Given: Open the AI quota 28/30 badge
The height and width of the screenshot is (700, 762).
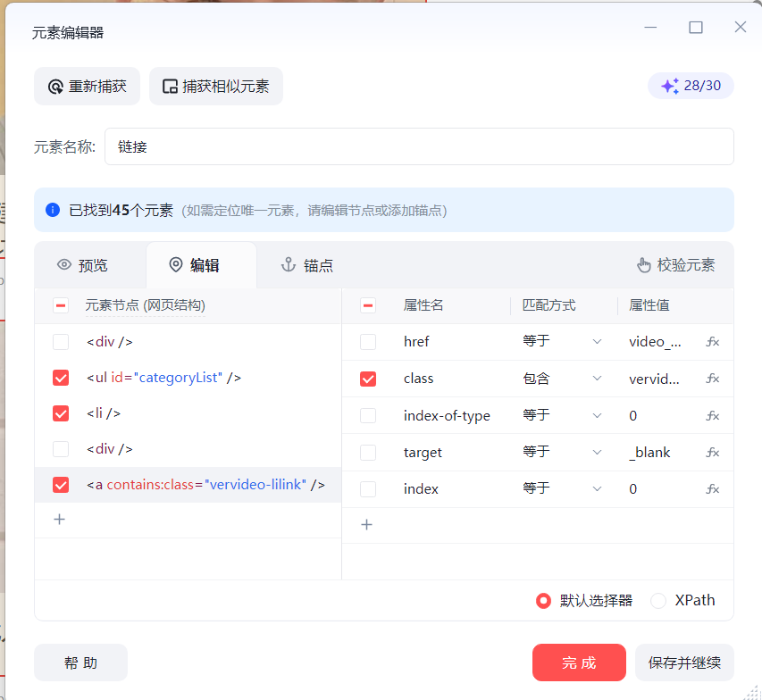Looking at the screenshot, I should pos(691,86).
